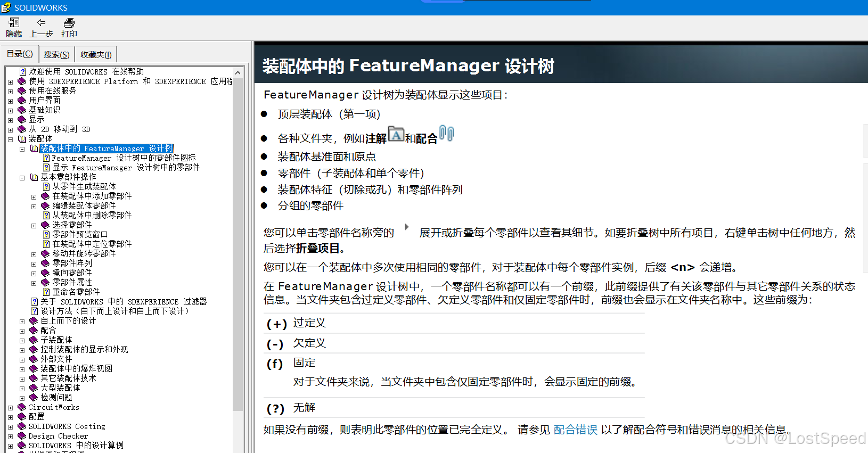Screen dimensions: 868x453
Task: Open topic 从装配体中删除零部件
Action: pyautogui.click(x=92, y=215)
